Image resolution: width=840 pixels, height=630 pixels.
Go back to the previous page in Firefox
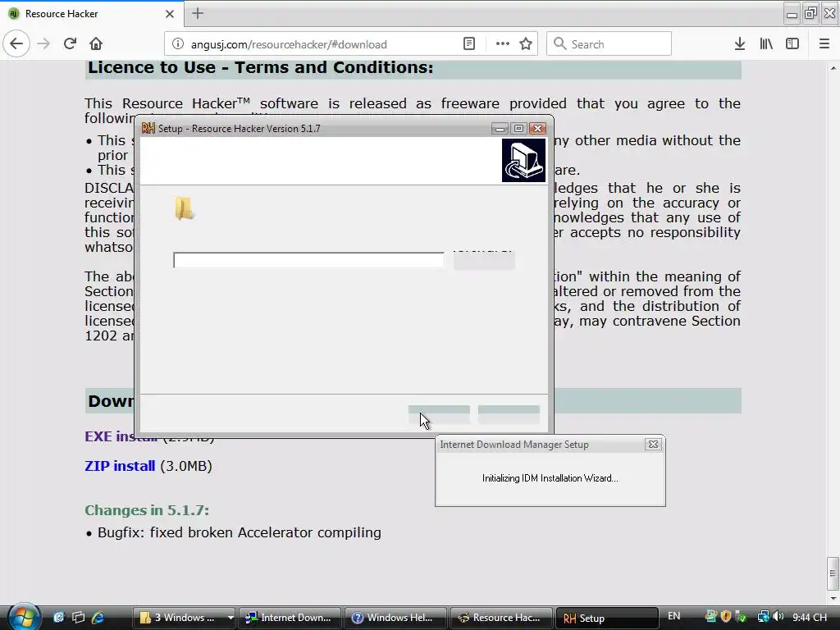[x=16, y=44]
